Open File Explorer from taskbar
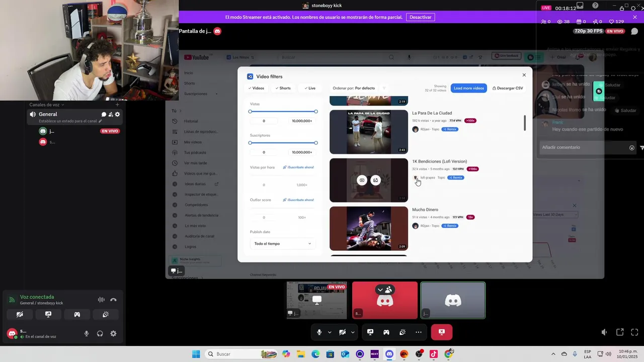 click(301, 354)
